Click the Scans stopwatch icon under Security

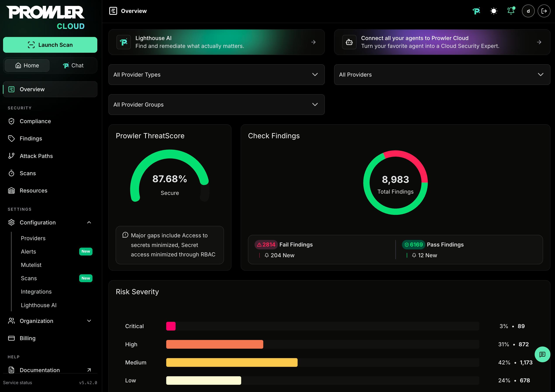[11, 173]
